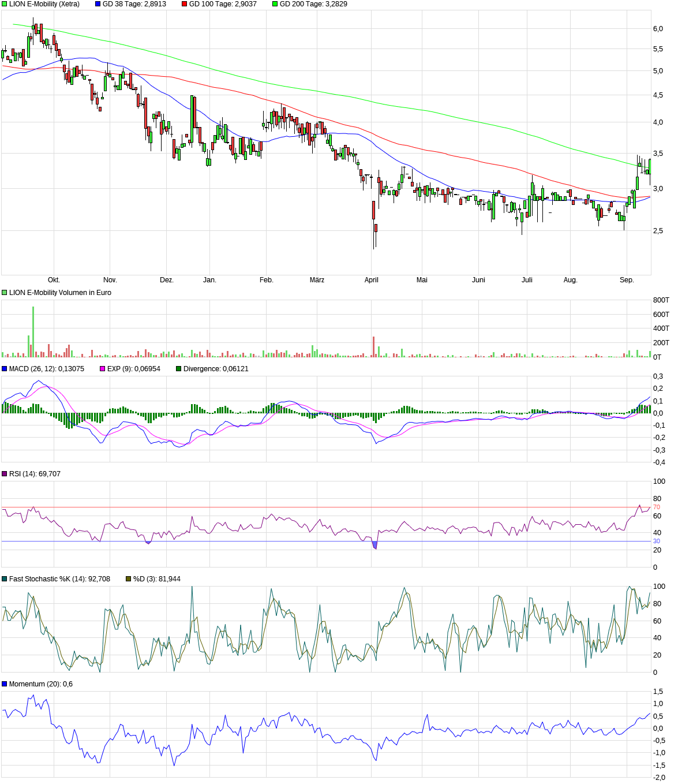Click the 'GD 100 Tage: 2,9037' label
This screenshot has width=678, height=784.
pos(223,4)
